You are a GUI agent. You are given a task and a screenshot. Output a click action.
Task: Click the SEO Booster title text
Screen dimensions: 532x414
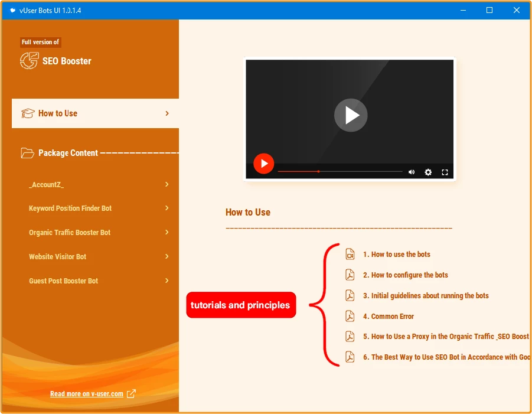coord(67,61)
